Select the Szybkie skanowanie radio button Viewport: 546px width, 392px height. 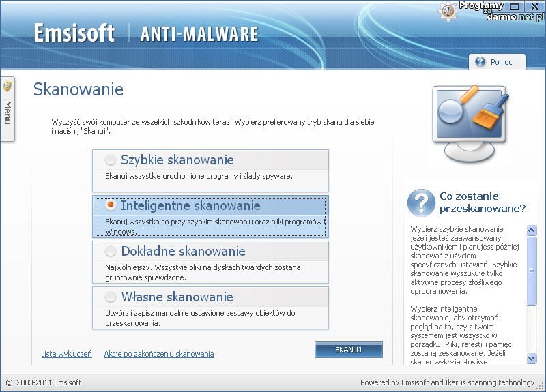click(x=111, y=160)
